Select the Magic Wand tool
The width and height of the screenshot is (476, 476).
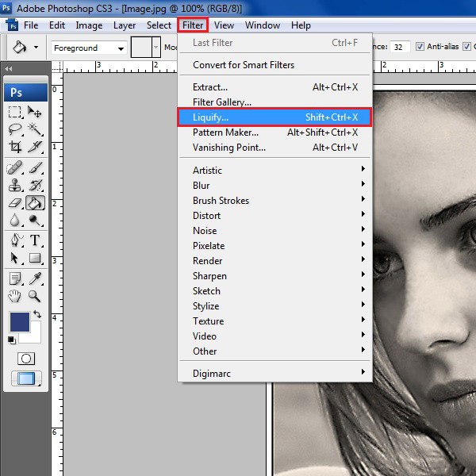click(35, 129)
